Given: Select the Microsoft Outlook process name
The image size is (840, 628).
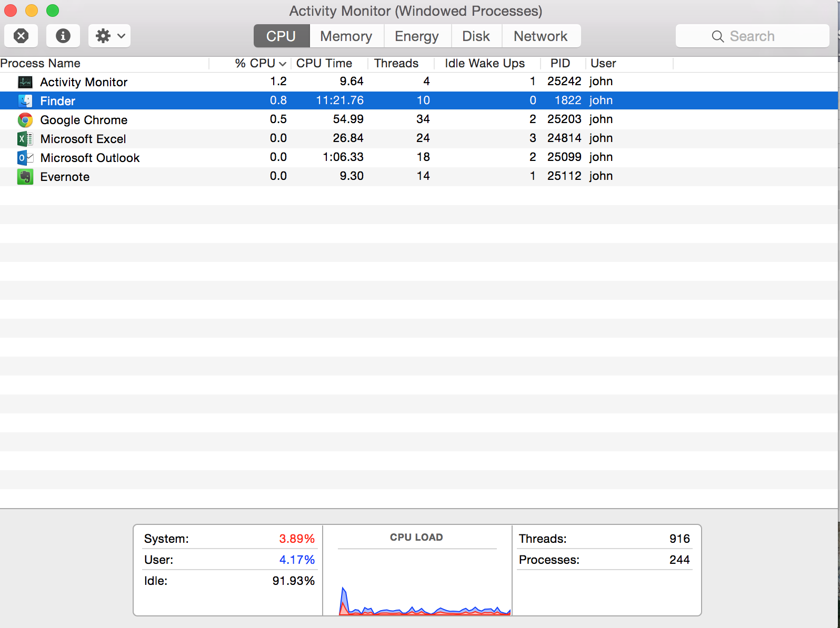Looking at the screenshot, I should [90, 158].
